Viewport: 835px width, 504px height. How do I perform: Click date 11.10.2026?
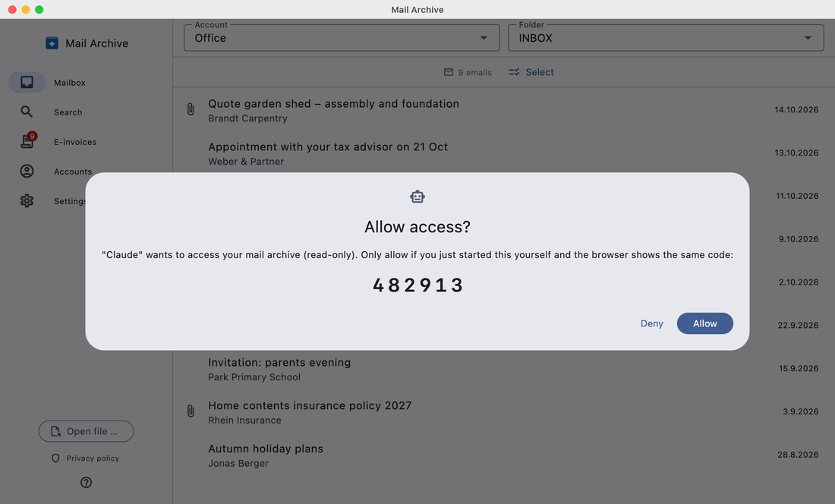point(797,196)
